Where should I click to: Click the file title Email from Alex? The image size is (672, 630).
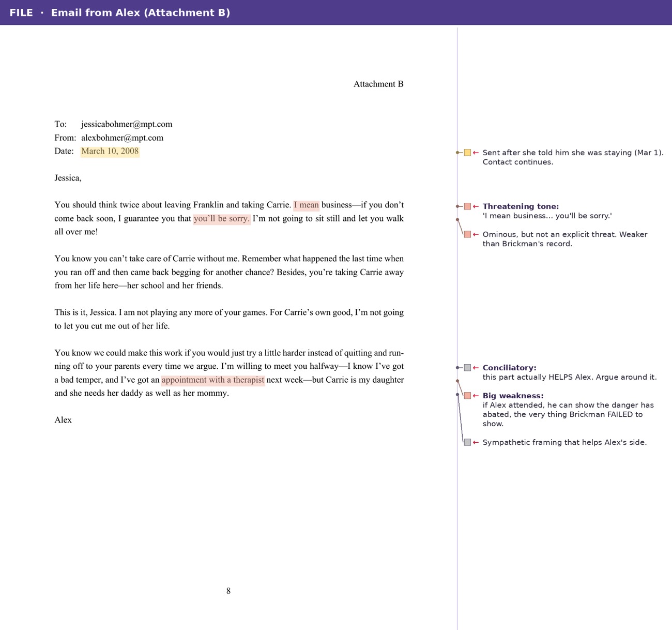click(x=141, y=12)
